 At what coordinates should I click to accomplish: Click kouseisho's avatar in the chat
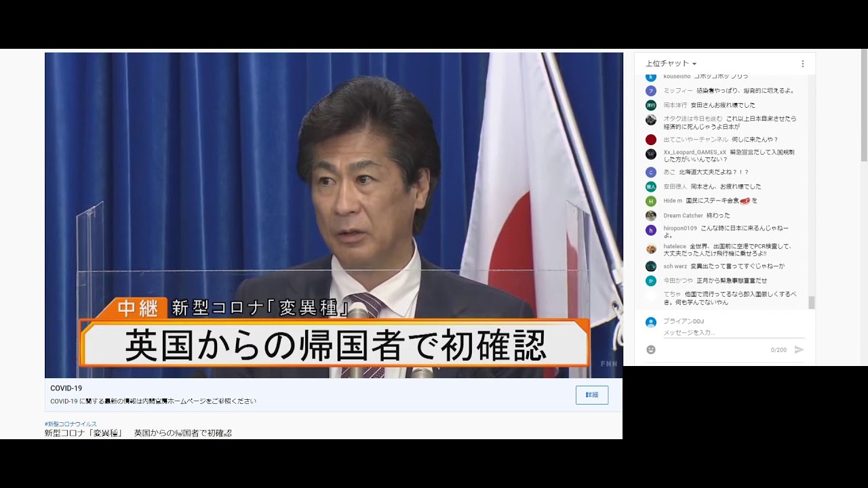pyautogui.click(x=650, y=77)
